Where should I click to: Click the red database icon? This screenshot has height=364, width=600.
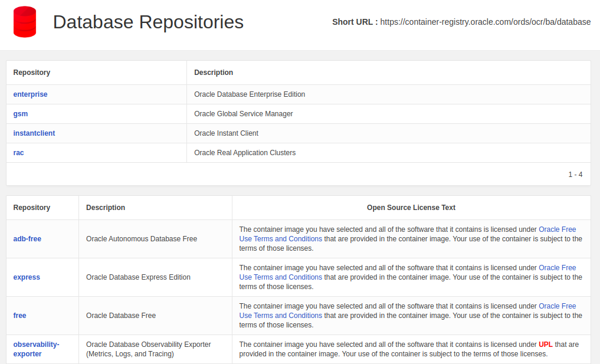[25, 22]
